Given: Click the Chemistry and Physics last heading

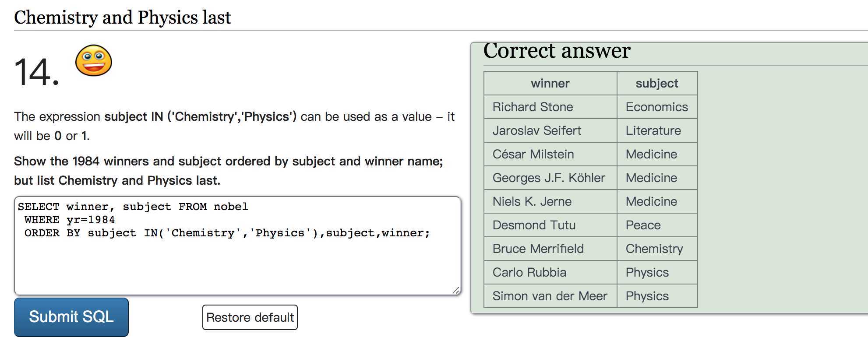Looking at the screenshot, I should (123, 18).
